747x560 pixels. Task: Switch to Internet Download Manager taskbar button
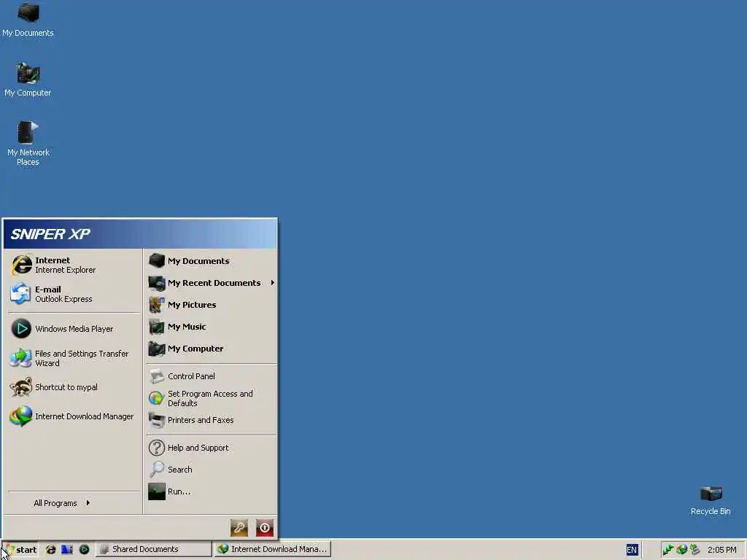point(273,549)
